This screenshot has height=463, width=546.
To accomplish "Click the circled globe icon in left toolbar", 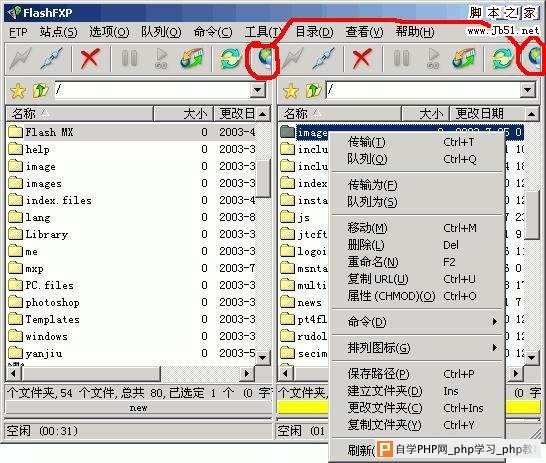I will [x=265, y=58].
